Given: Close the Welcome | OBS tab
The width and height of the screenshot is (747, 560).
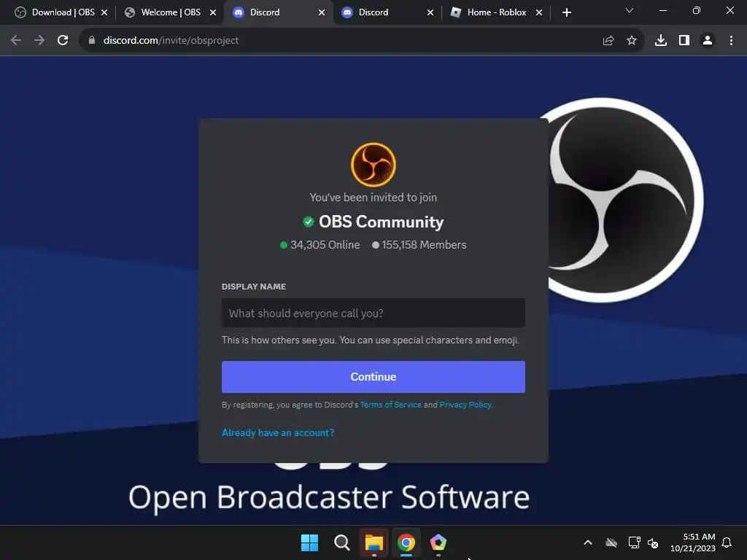Looking at the screenshot, I should 213,12.
